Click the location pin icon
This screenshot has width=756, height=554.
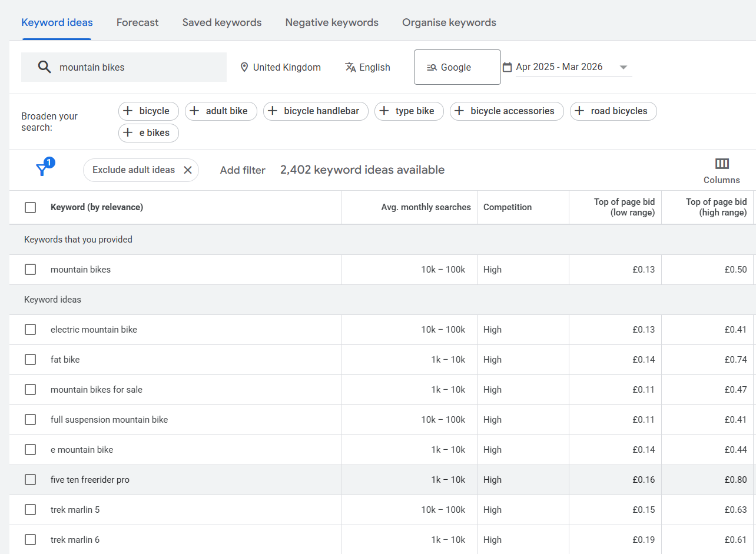244,67
